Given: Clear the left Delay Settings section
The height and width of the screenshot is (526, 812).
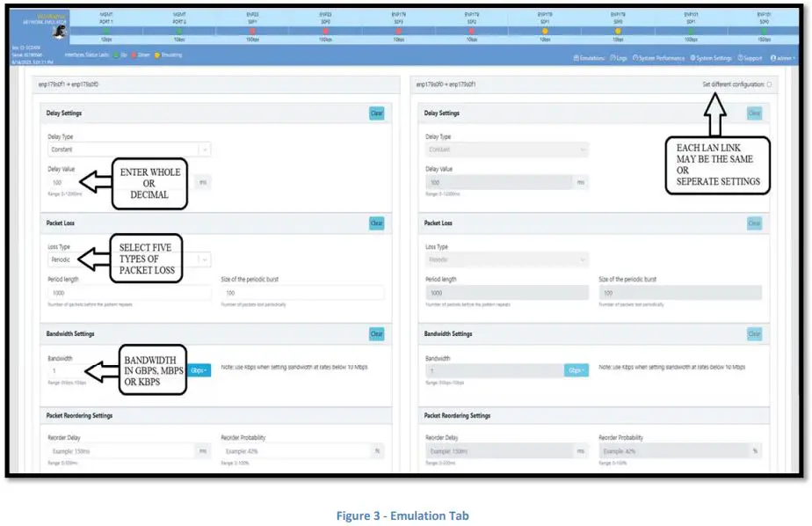Looking at the screenshot, I should pyautogui.click(x=376, y=113).
